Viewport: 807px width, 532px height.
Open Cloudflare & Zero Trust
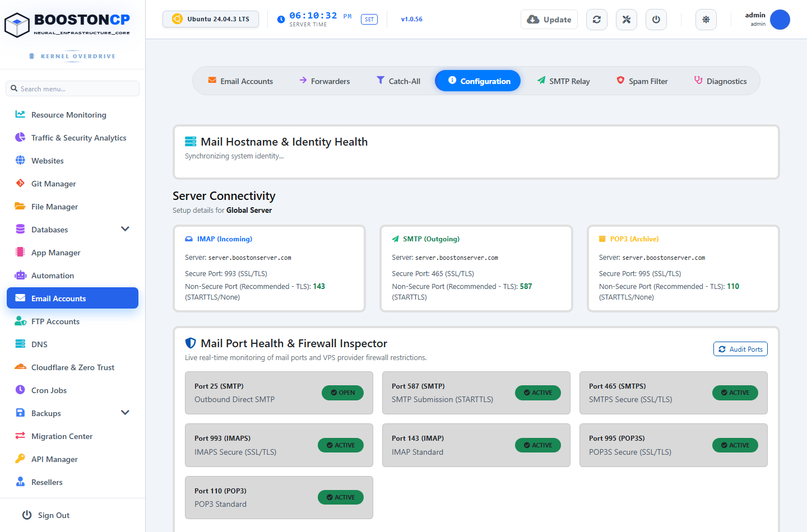point(72,367)
